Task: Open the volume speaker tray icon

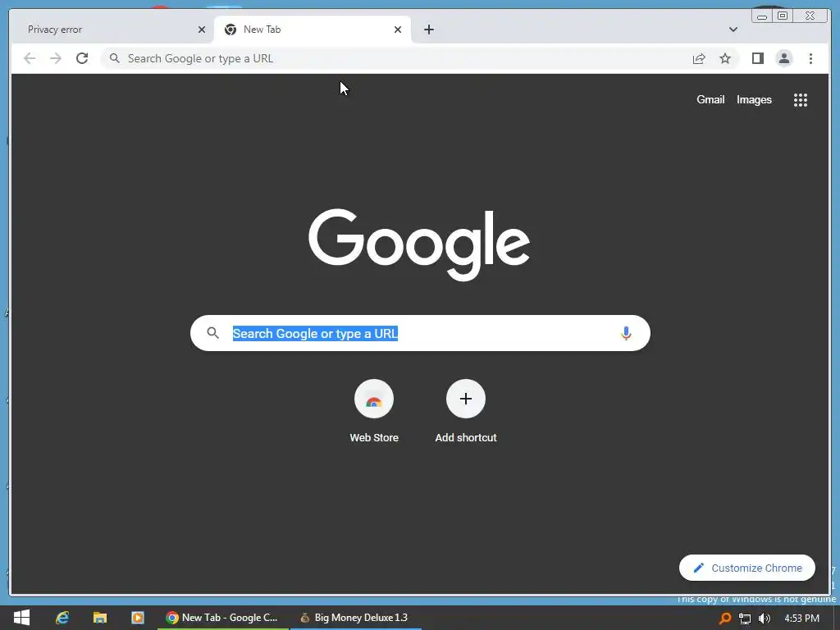Action: [x=765, y=619]
